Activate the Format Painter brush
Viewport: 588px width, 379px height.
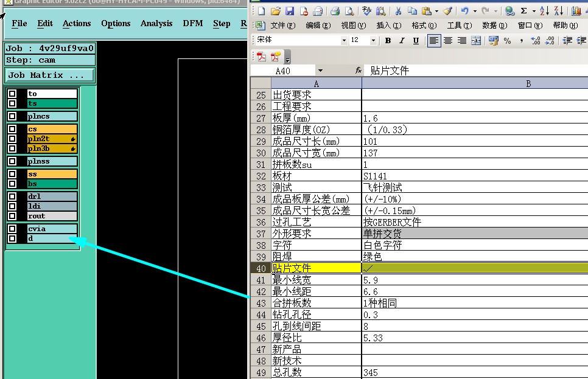447,11
